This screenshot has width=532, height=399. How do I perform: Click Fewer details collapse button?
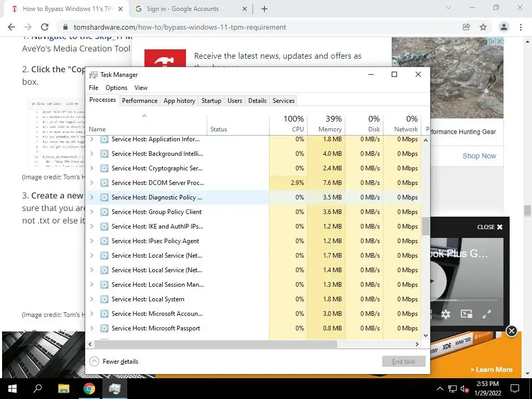point(114,362)
